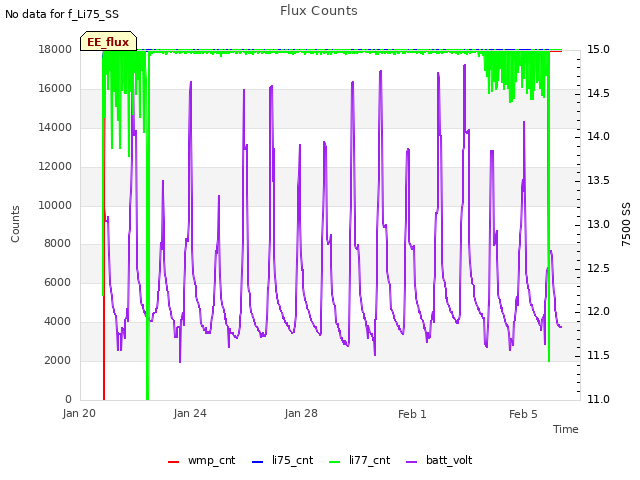Click the 8000 left axis label

coord(58,244)
